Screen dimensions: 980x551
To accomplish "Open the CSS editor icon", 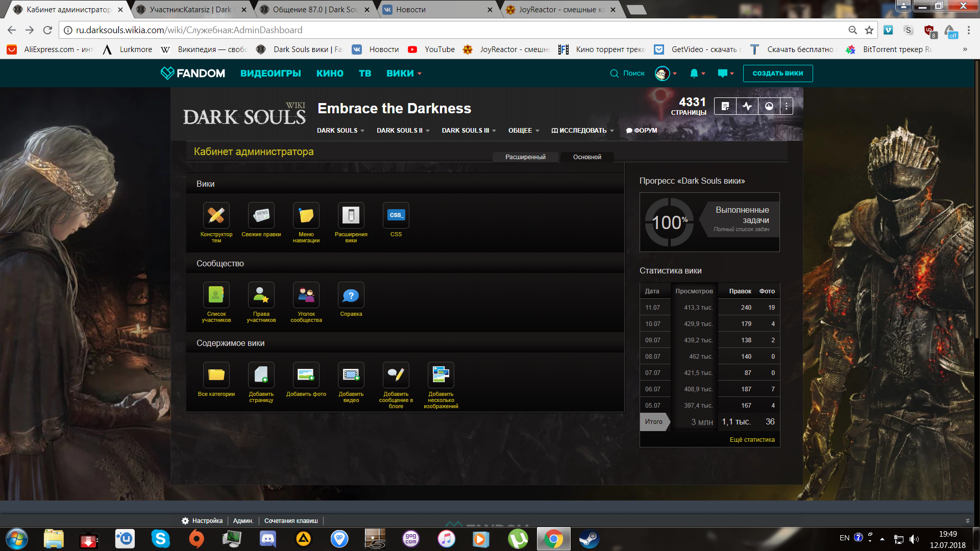I will [396, 215].
